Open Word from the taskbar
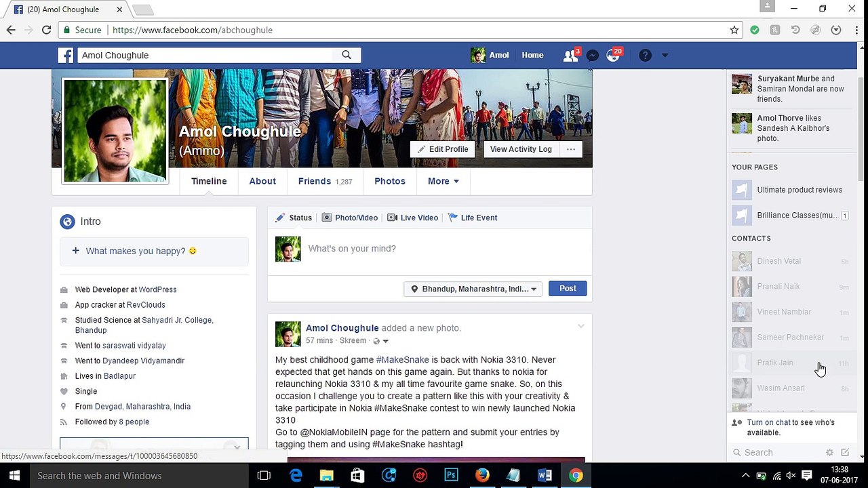The image size is (868, 488). pos(545,476)
